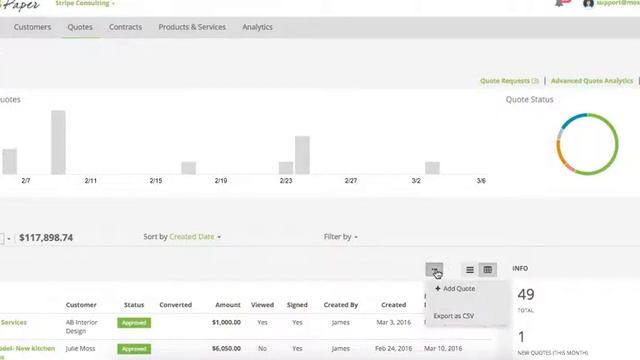The image size is (640, 360).
Task: Choose Add Quote from the menu
Action: (455, 289)
